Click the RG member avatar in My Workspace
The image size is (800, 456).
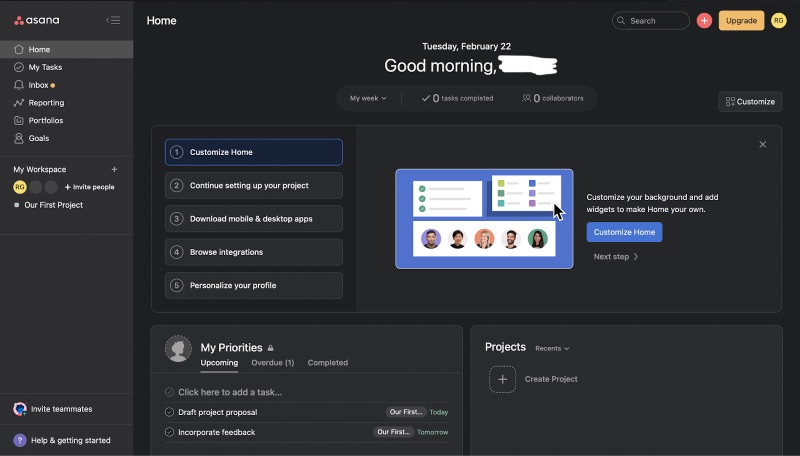pos(19,187)
